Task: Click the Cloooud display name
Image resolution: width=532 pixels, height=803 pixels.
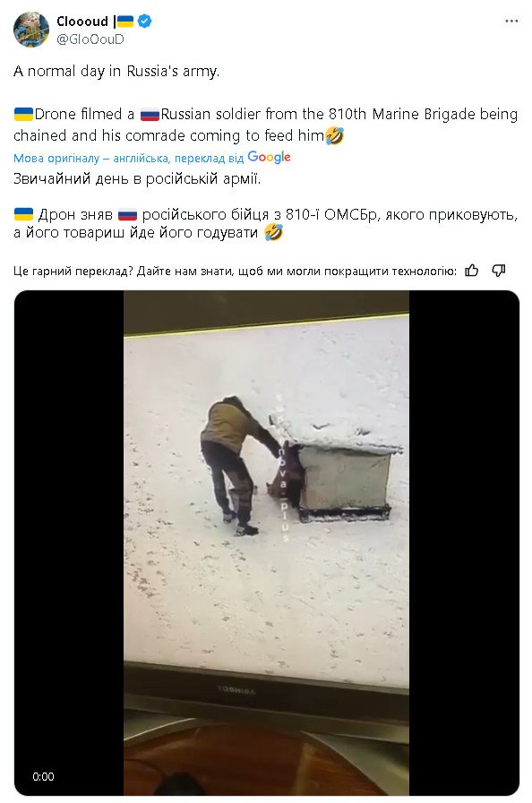Action: [x=82, y=21]
